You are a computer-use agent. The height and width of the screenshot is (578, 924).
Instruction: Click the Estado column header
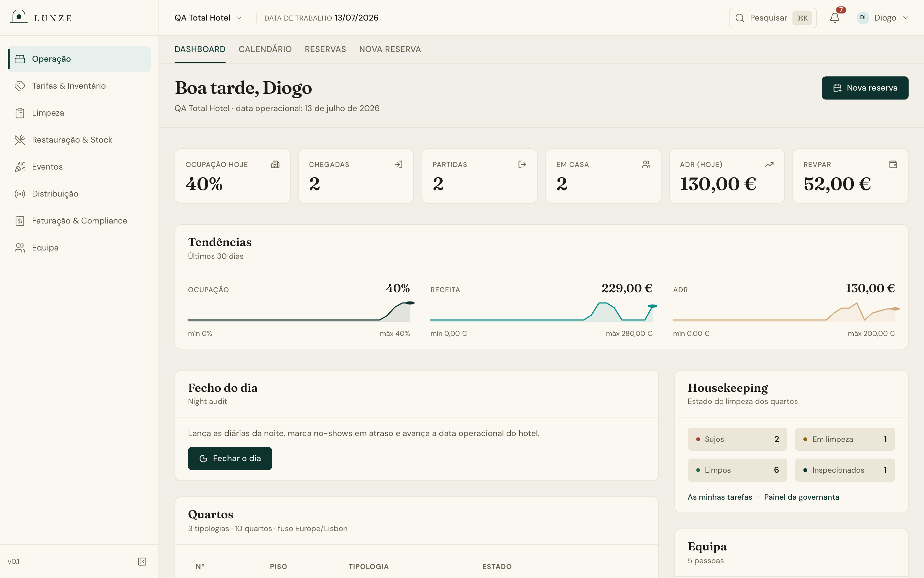pyautogui.click(x=497, y=566)
